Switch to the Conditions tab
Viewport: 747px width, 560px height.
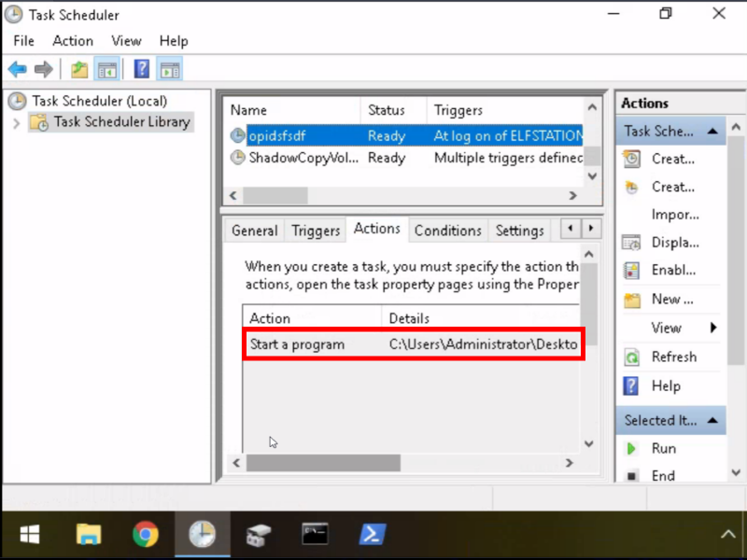point(447,231)
